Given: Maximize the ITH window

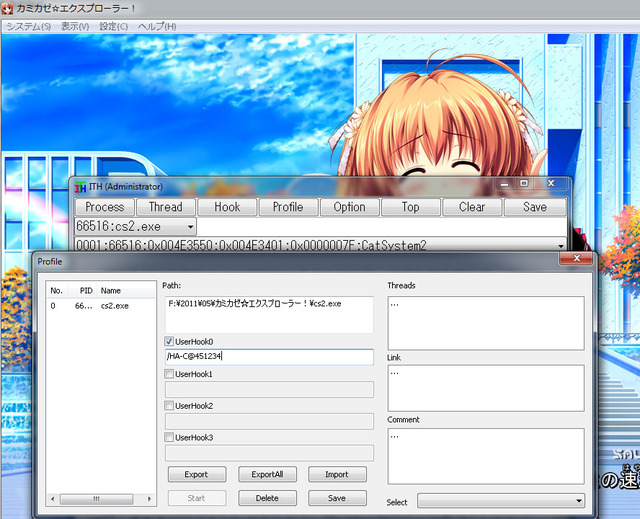Looking at the screenshot, I should pyautogui.click(x=524, y=184).
